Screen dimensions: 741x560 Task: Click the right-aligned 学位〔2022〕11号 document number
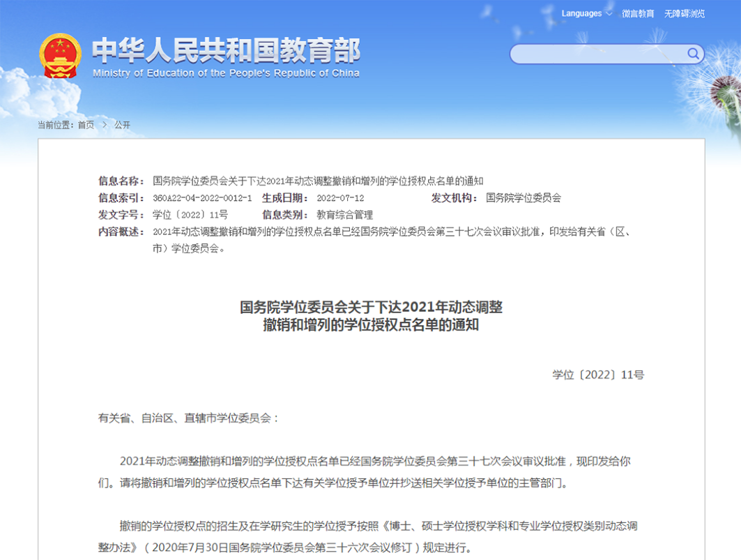pyautogui.click(x=598, y=375)
